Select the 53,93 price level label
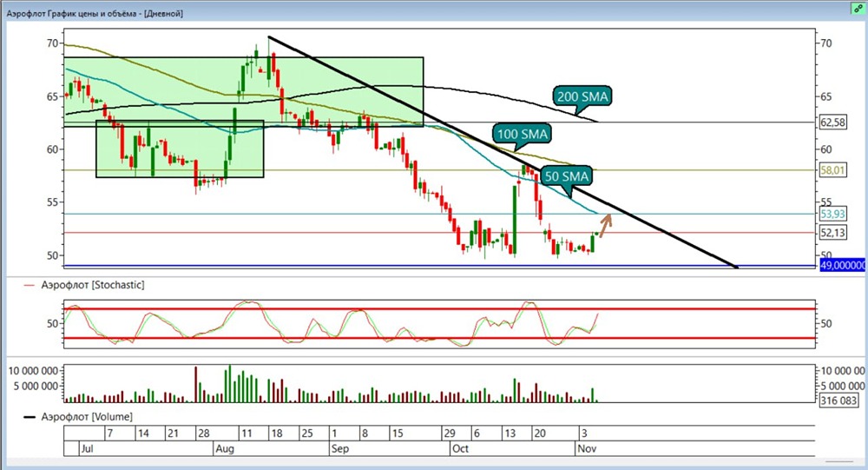 coord(832,214)
